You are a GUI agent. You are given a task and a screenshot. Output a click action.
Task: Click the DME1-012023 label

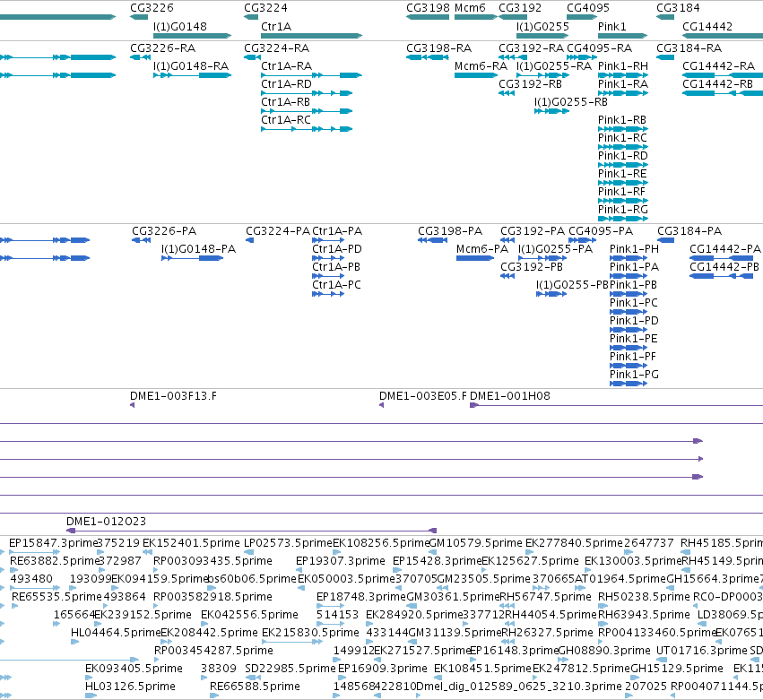106,521
